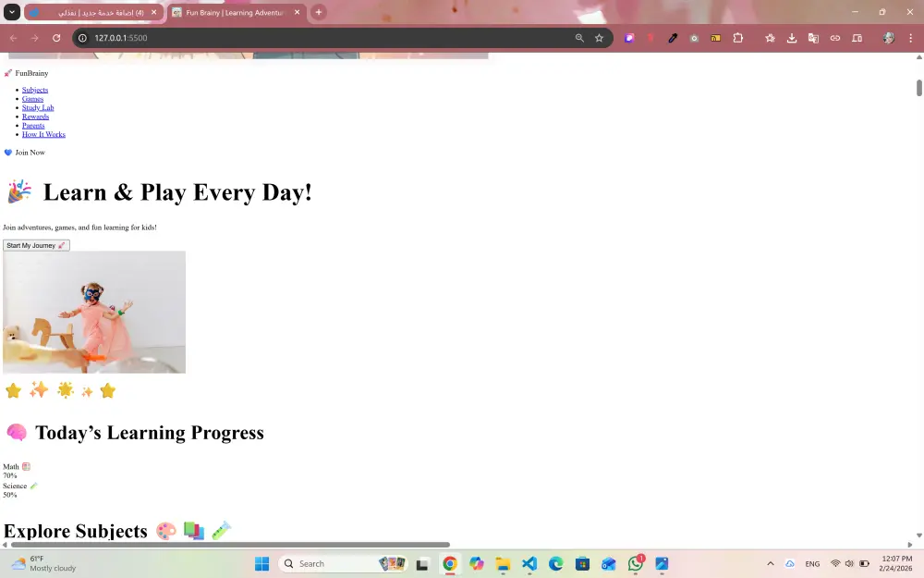Viewport: 924px width, 578px height.
Task: Open the tab search dropdown arrow
Action: point(12,12)
